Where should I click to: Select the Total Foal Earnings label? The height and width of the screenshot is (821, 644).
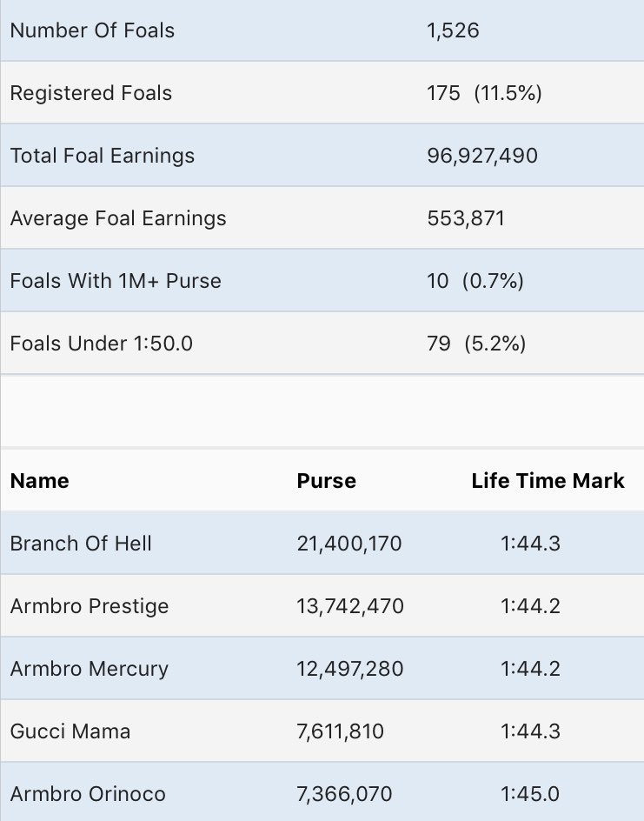point(102,156)
